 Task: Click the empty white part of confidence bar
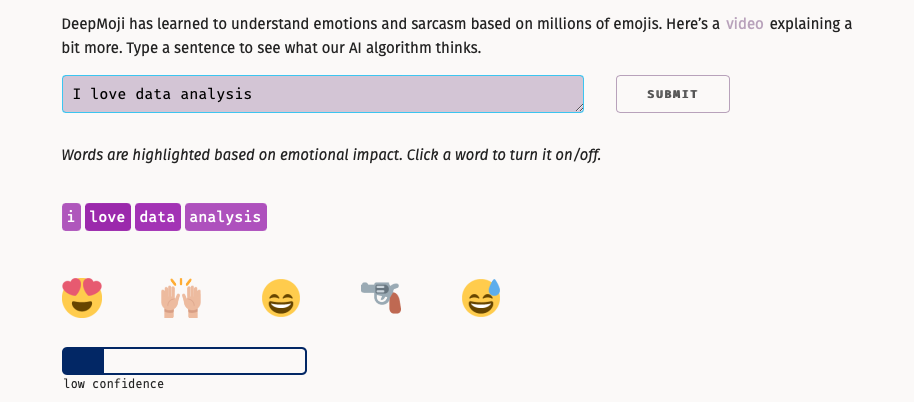pos(204,361)
